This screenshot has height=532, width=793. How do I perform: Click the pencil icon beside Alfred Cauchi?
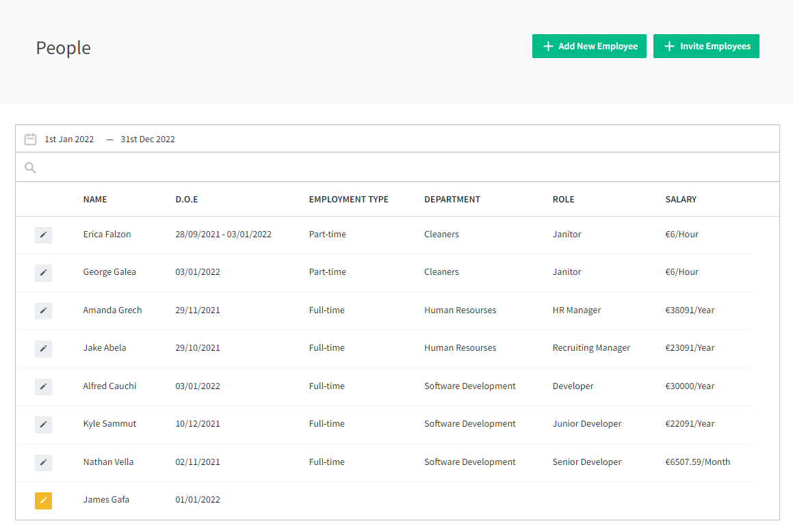(x=43, y=386)
